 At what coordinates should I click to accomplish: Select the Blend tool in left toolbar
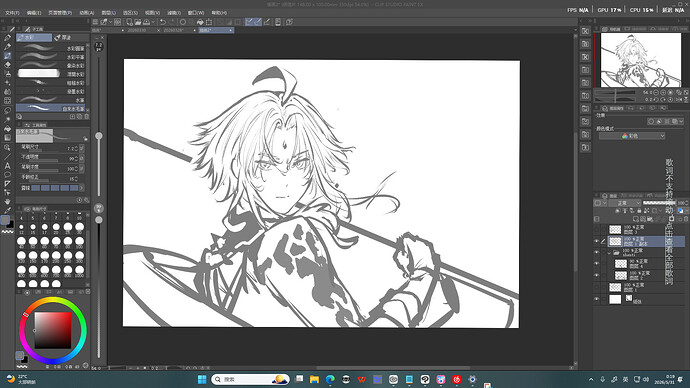coord(7,92)
